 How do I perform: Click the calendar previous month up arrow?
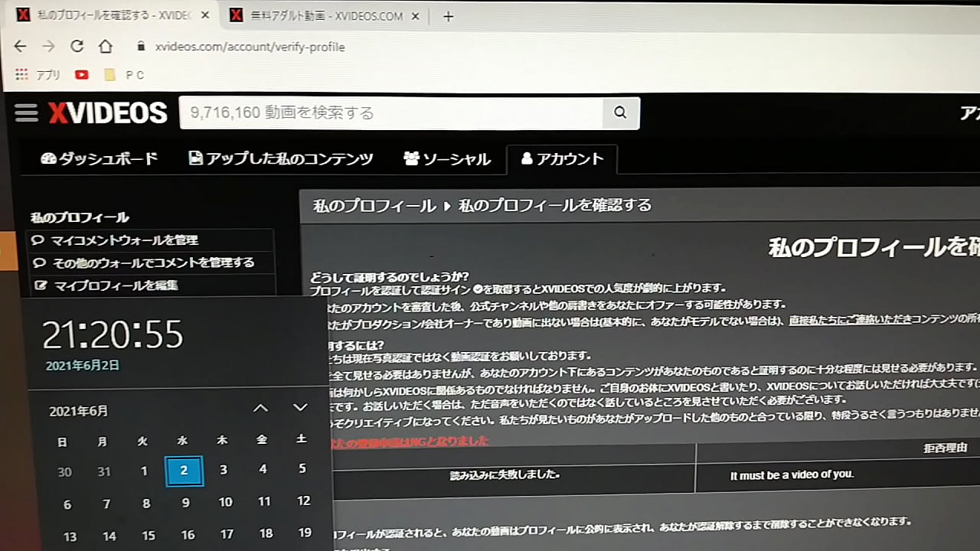click(x=261, y=408)
